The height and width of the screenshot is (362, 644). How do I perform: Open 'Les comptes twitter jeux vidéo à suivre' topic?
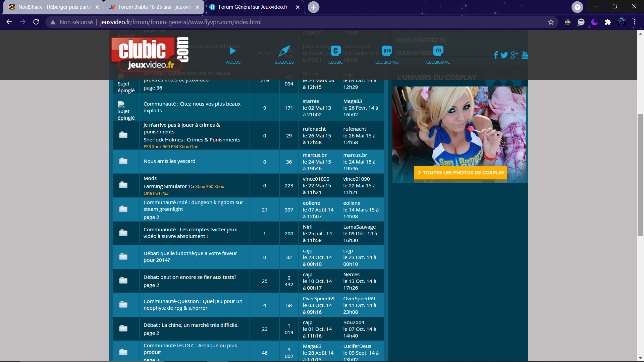[x=190, y=233]
